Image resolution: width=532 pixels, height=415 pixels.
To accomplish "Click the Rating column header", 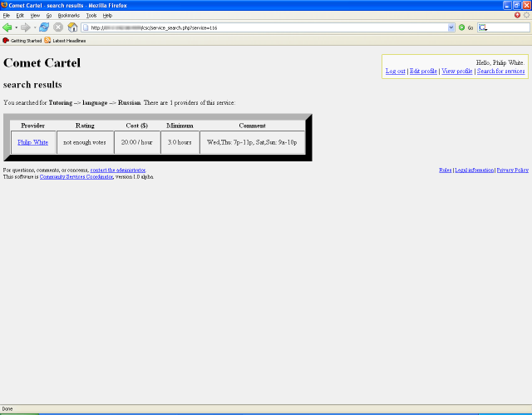I will tap(85, 126).
